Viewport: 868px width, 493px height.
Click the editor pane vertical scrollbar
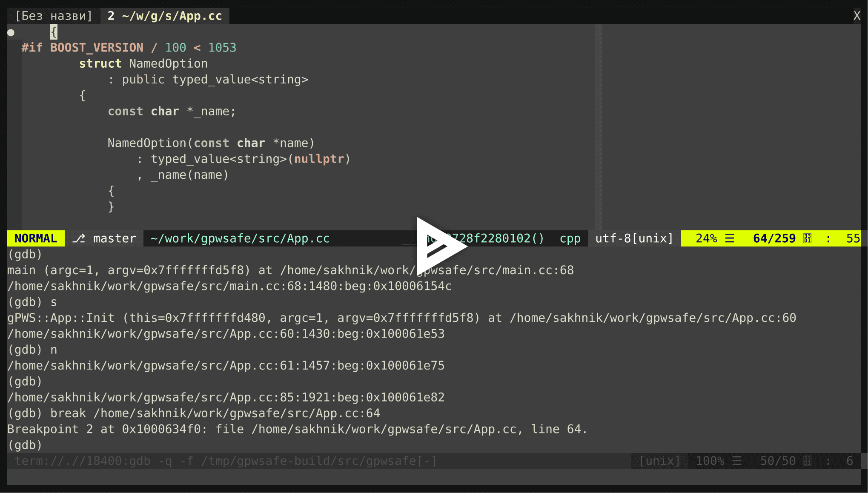599,127
